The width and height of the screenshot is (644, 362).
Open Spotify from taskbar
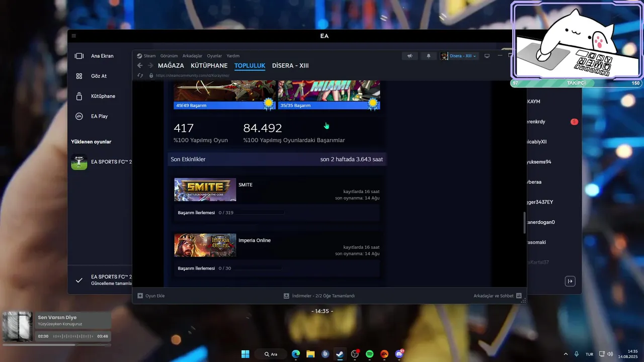(369, 354)
